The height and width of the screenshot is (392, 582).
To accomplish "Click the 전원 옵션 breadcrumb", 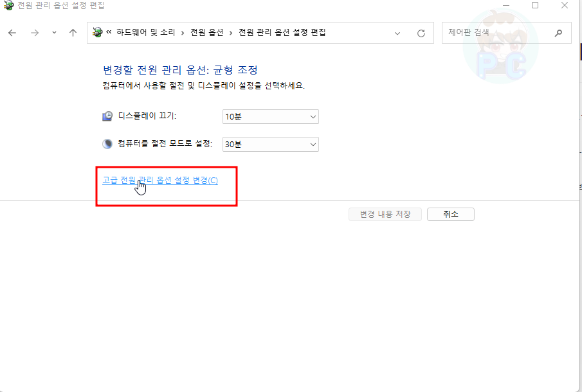I will 206,33.
